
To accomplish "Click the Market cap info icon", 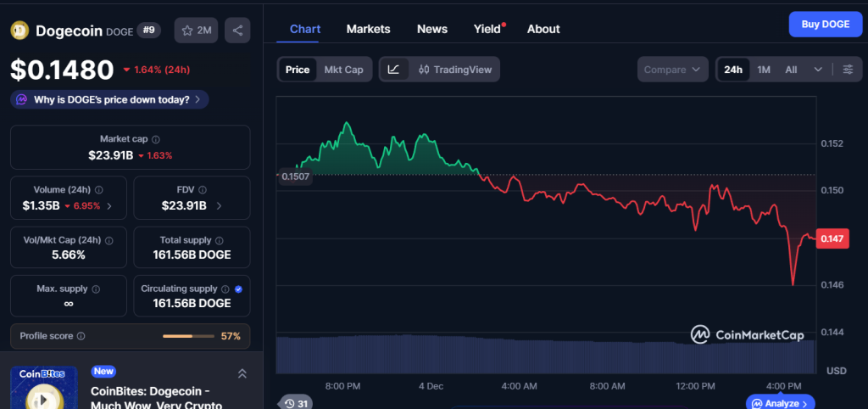I will (x=156, y=139).
